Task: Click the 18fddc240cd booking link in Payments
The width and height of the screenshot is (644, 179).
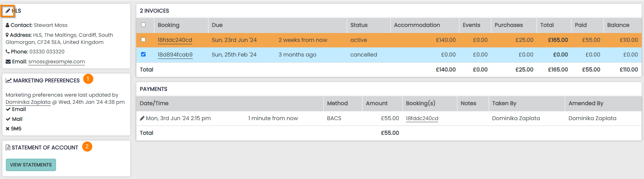Action: click(422, 118)
